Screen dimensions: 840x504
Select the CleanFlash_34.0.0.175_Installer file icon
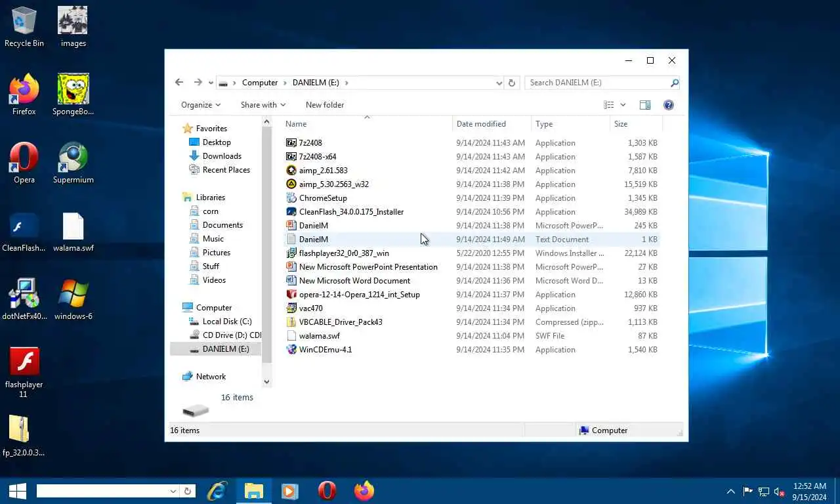292,212
